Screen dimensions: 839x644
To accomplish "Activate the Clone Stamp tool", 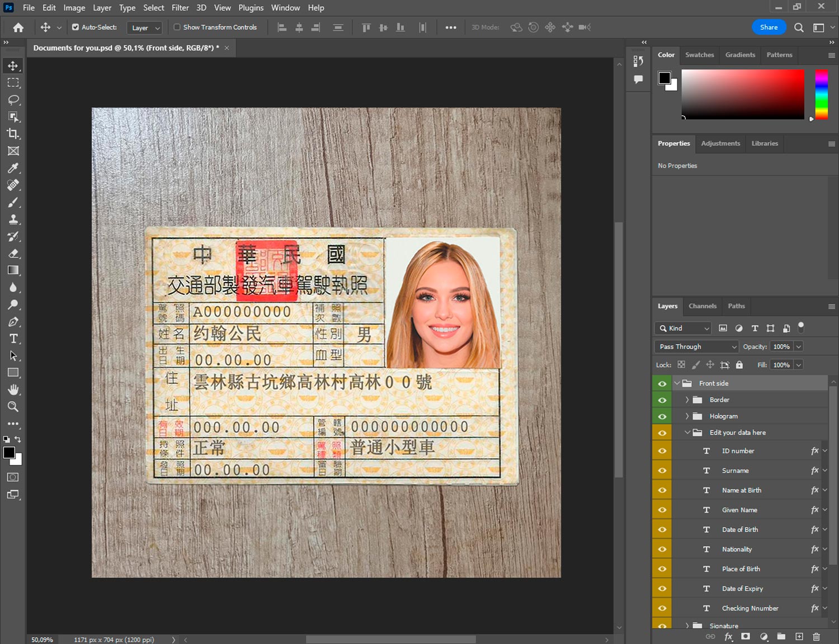I will click(13, 219).
